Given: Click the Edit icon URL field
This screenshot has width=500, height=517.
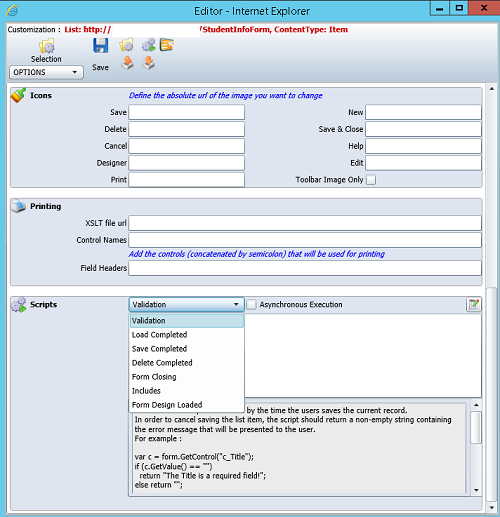Looking at the screenshot, I should coord(423,163).
